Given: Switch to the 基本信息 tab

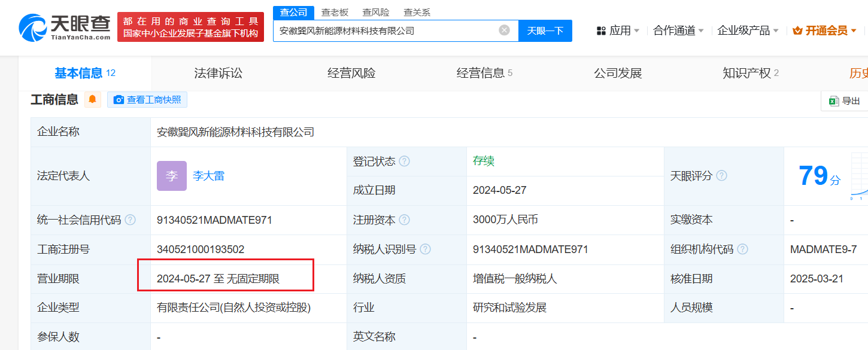Looking at the screenshot, I should 84,74.
